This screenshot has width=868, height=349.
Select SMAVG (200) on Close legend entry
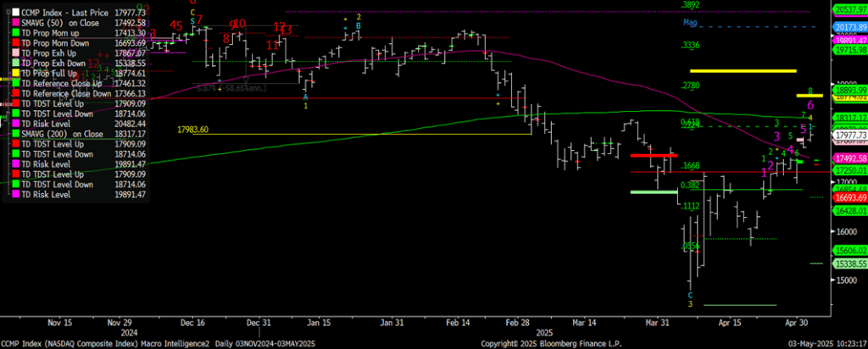[68, 134]
